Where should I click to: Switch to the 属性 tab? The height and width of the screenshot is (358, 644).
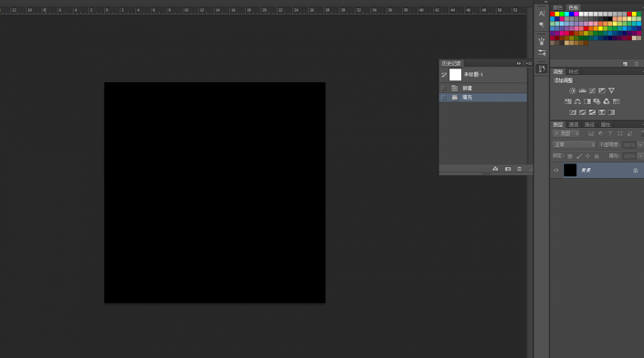tap(606, 124)
